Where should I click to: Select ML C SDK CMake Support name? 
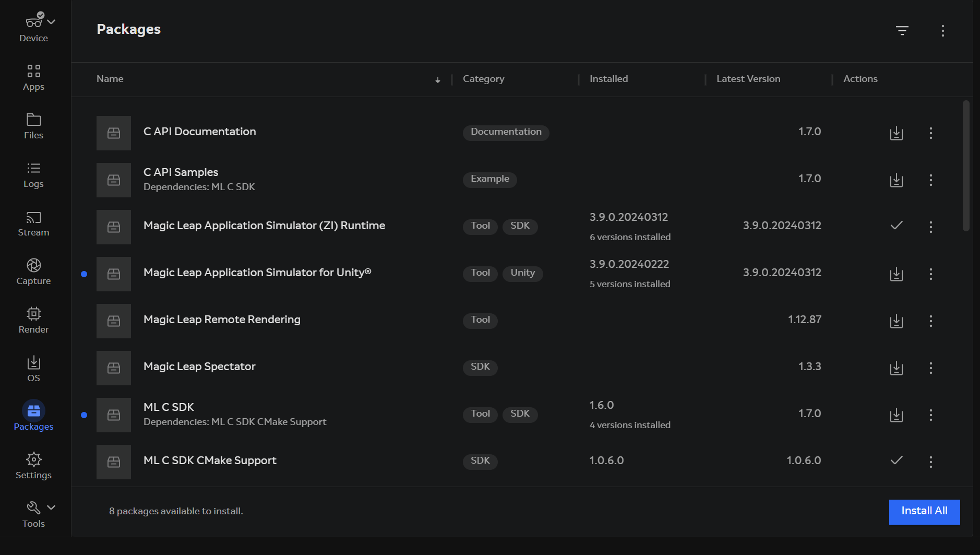coord(210,460)
